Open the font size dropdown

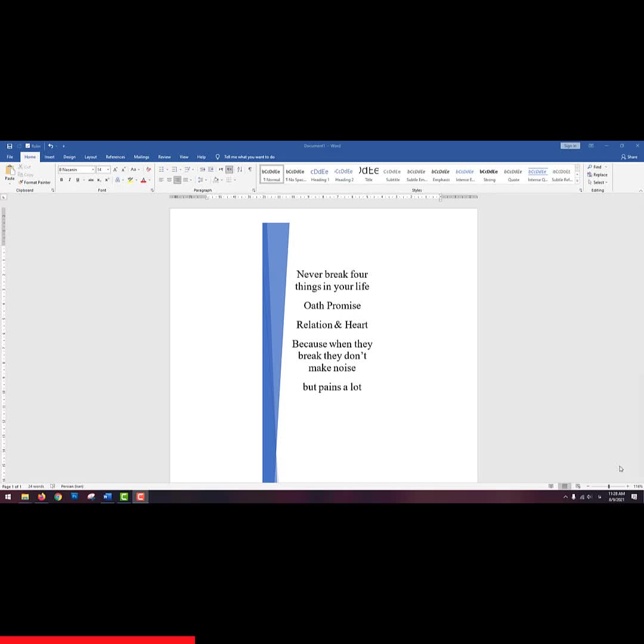coord(108,170)
